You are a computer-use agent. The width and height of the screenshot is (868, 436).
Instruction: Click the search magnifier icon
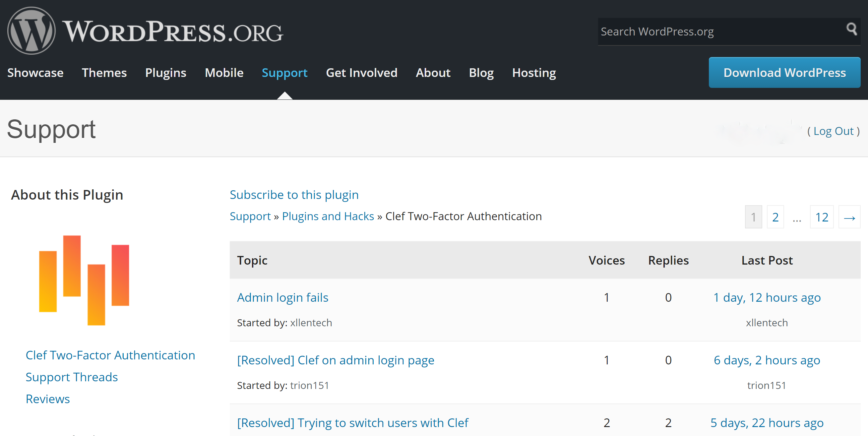point(851,30)
